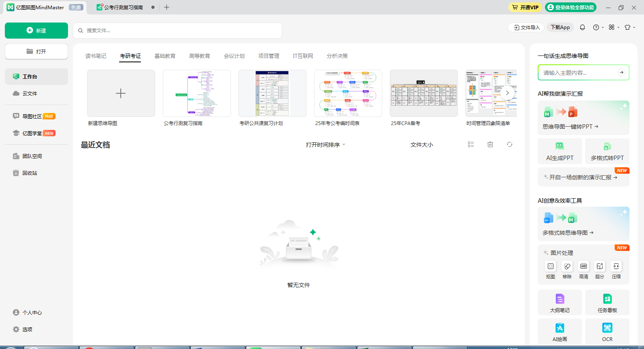Screen dimensions: 644x349
Task: Click the 打开 button
Action: (36, 51)
